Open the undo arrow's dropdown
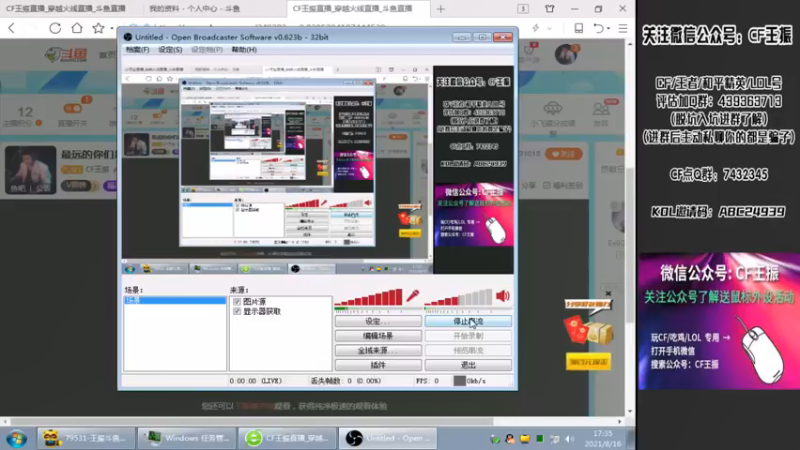This screenshot has height=450, width=800. pyautogui.click(x=609, y=29)
